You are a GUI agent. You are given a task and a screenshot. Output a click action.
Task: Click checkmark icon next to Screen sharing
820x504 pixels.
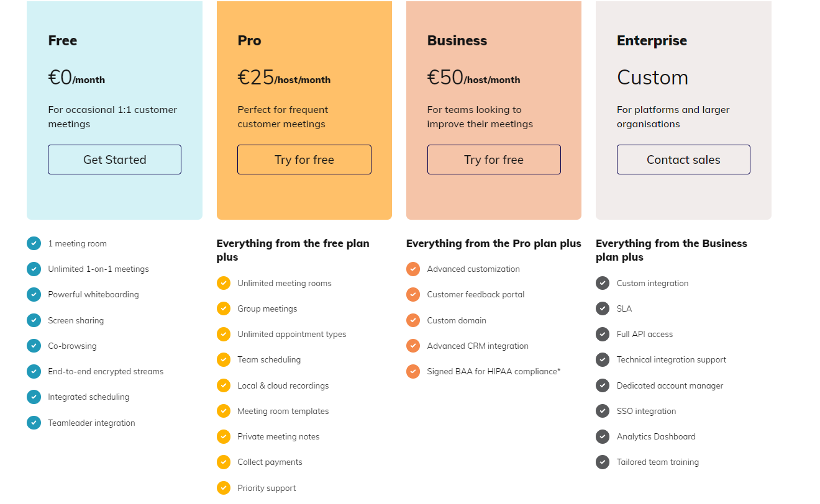34,320
